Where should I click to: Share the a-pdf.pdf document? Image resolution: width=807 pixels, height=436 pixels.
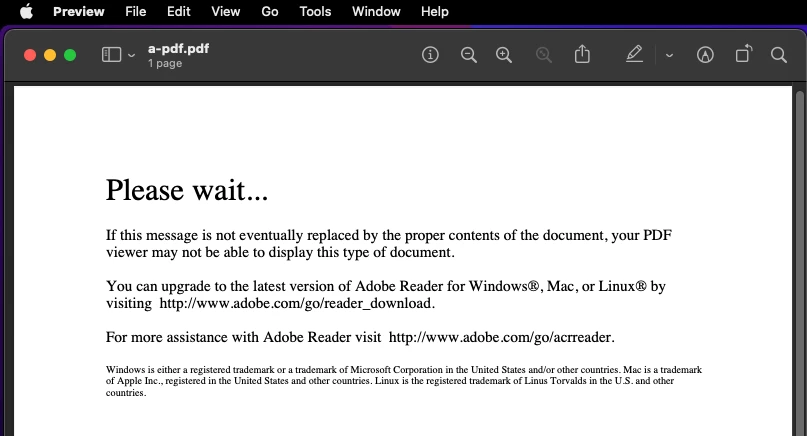(582, 54)
